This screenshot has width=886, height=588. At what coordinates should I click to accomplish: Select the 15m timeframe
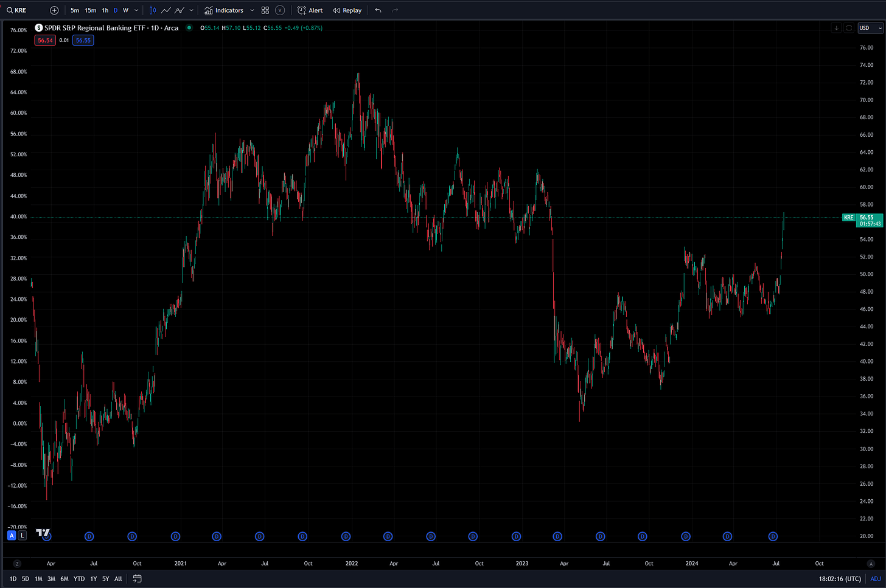point(90,10)
